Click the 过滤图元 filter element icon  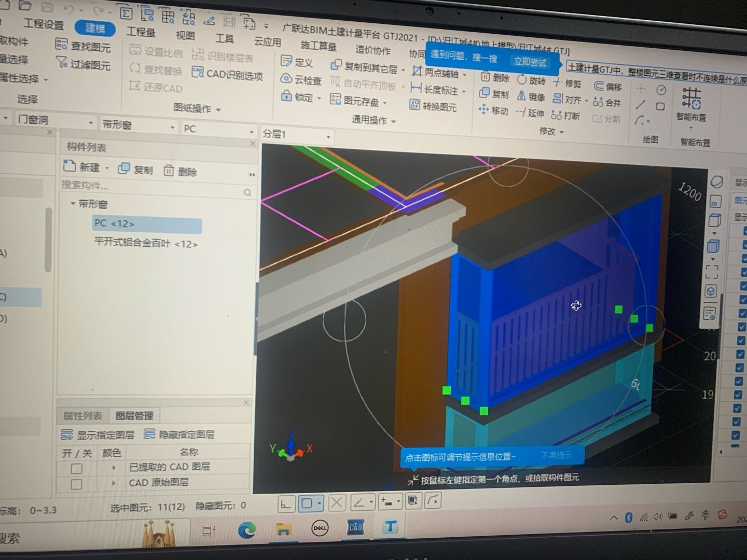click(61, 63)
